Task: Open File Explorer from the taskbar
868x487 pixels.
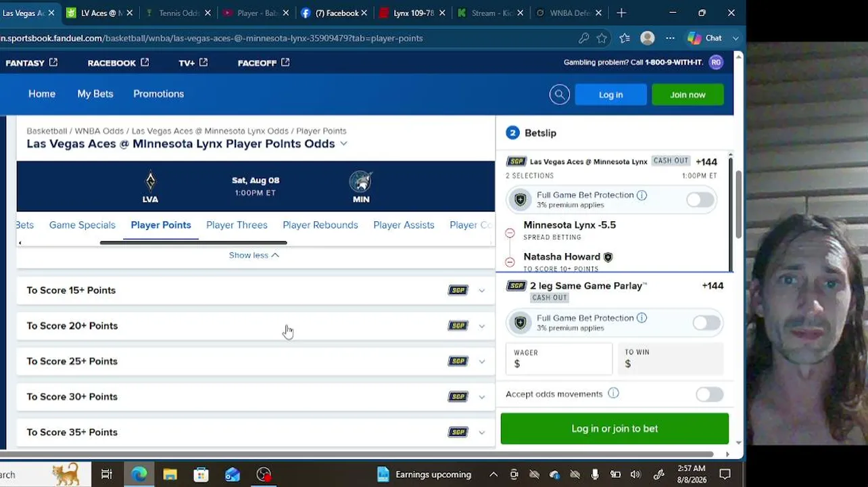Action: point(170,474)
